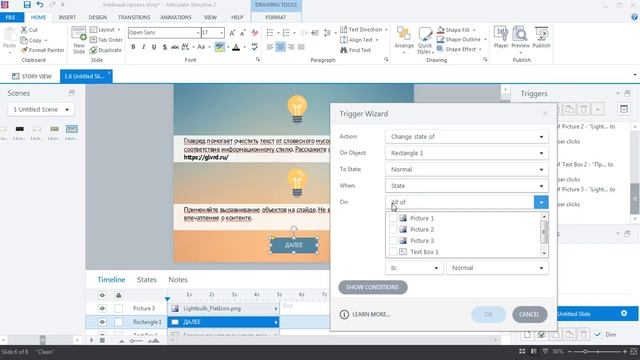Check the Text Box 1 checkbox
This screenshot has height=360, width=640.
(x=393, y=252)
